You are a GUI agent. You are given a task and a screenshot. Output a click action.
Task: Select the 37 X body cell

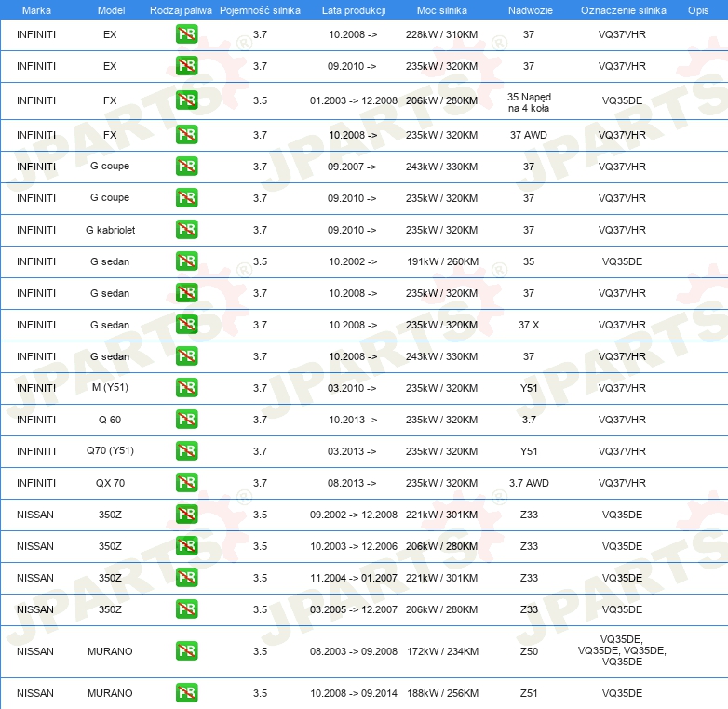click(x=529, y=325)
